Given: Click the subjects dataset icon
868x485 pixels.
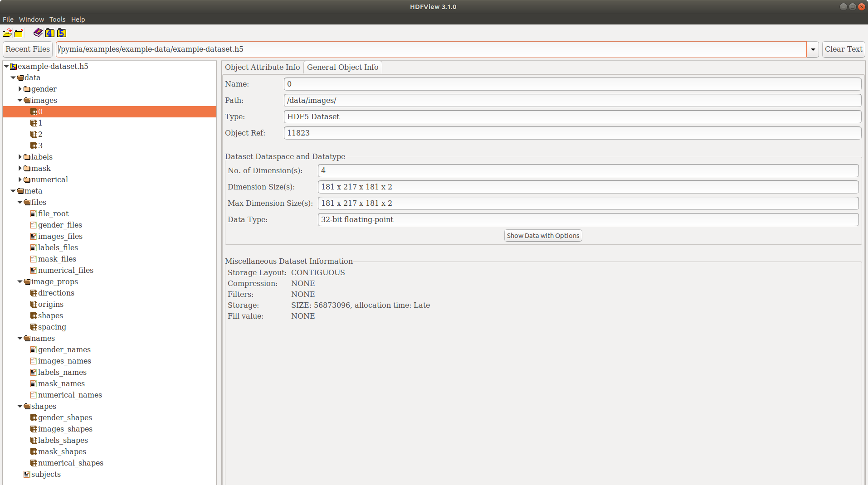Looking at the screenshot, I should 27,474.
